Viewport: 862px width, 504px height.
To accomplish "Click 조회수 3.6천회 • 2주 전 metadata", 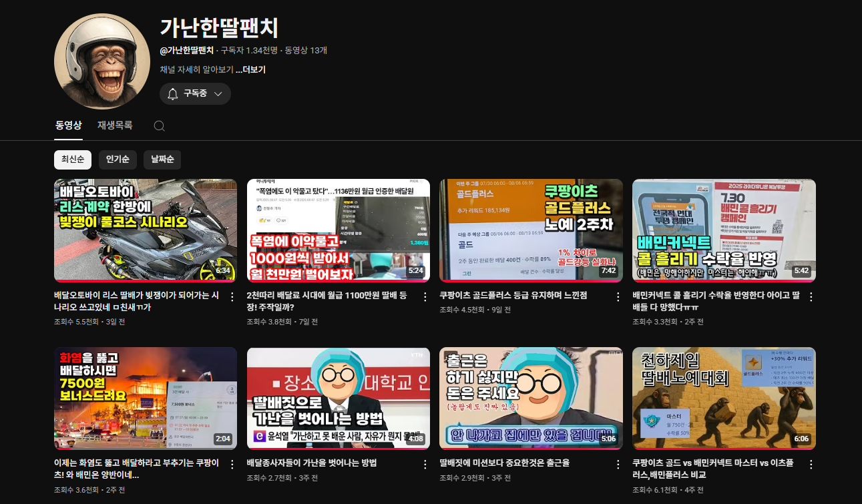I will pyautogui.click(x=89, y=490).
